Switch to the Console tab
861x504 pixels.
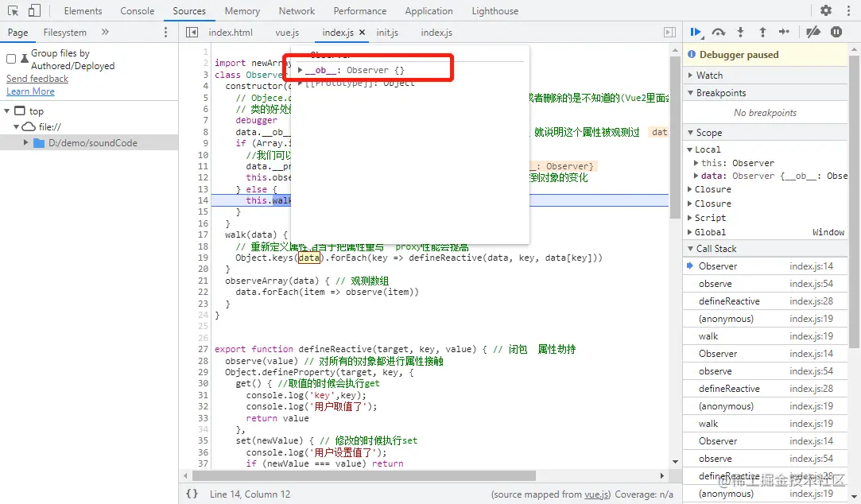coord(138,11)
